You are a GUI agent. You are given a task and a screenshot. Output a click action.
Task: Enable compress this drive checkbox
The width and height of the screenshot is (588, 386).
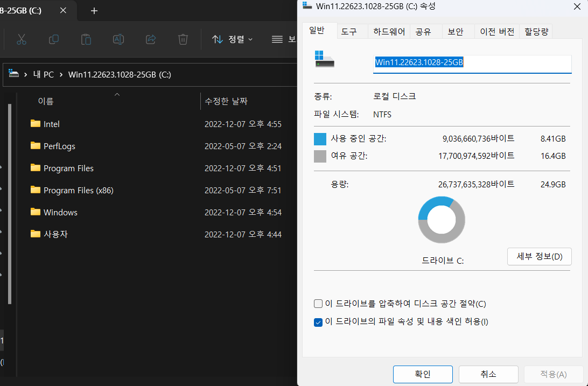318,304
